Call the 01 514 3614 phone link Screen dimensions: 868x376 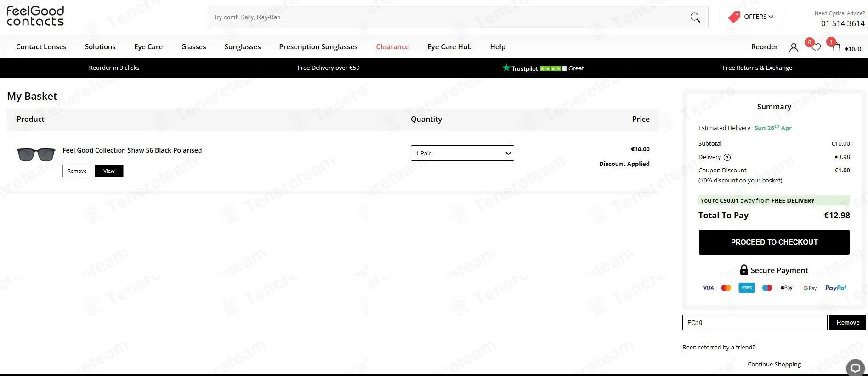pos(843,23)
